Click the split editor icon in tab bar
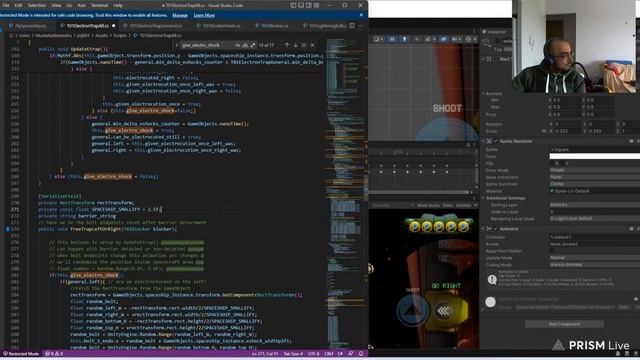Image resolution: width=640 pixels, height=360 pixels. pyautogui.click(x=352, y=25)
